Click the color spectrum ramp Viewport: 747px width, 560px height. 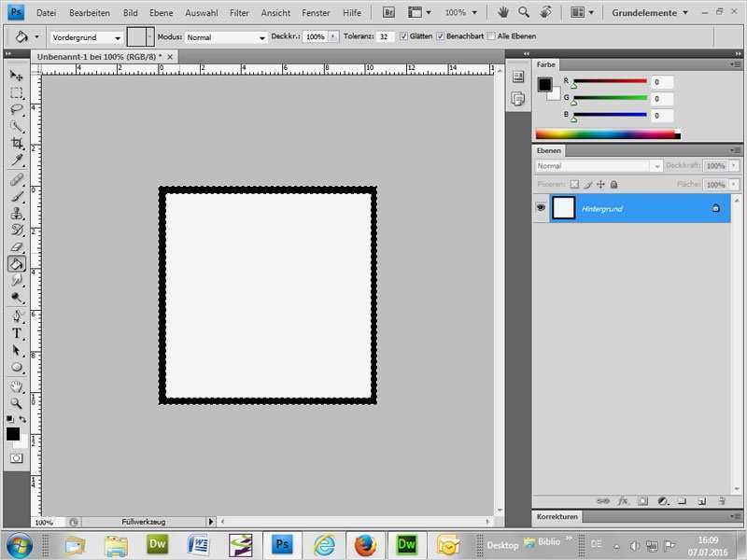pyautogui.click(x=608, y=134)
